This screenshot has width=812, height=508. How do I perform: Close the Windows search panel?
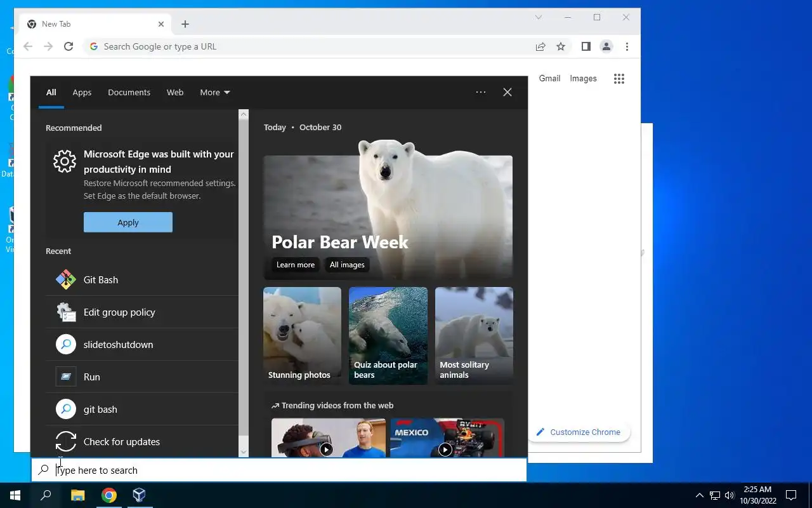[x=507, y=92]
